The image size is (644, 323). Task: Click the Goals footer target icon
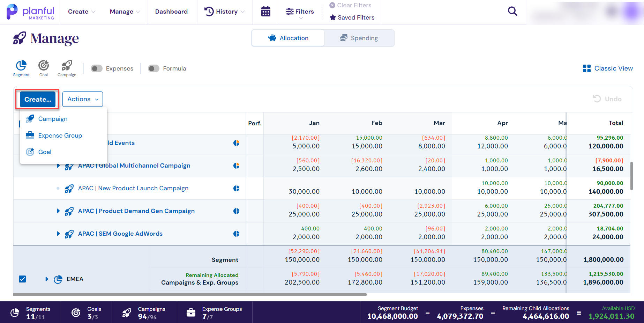[x=76, y=313]
